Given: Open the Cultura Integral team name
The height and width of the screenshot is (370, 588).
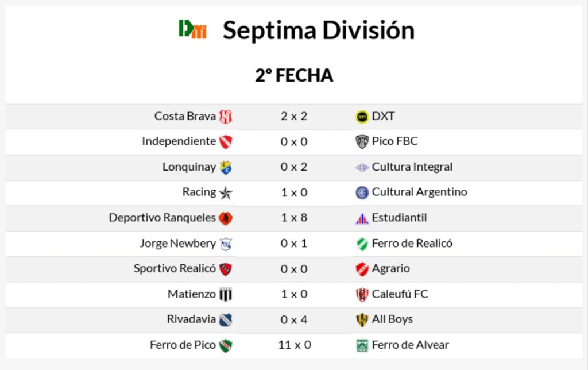Looking at the screenshot, I should tap(412, 167).
